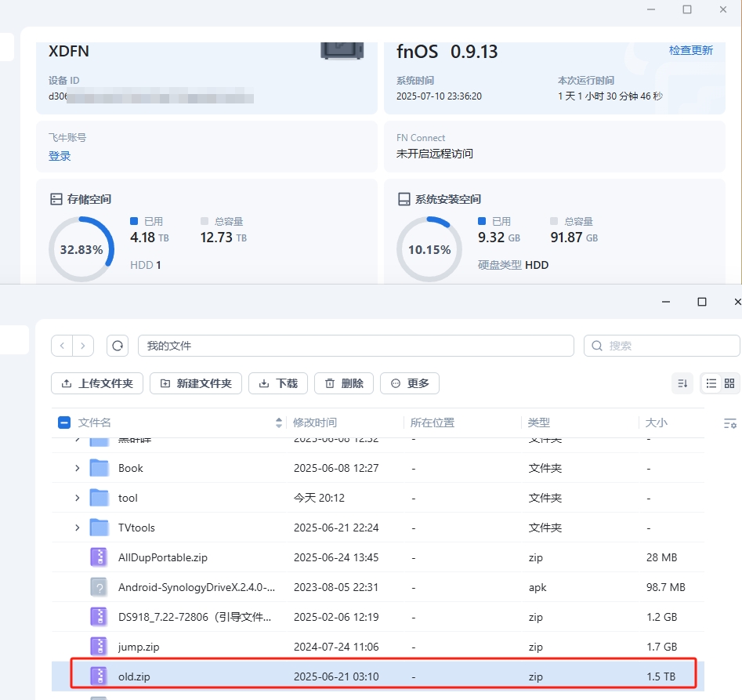This screenshot has height=700, width=742.
Task: Switch to grid view
Action: pyautogui.click(x=729, y=383)
